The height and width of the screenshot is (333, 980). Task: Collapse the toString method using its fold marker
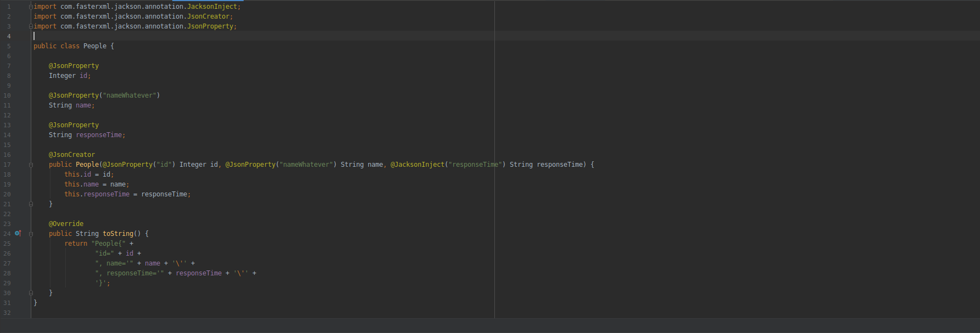(31, 234)
